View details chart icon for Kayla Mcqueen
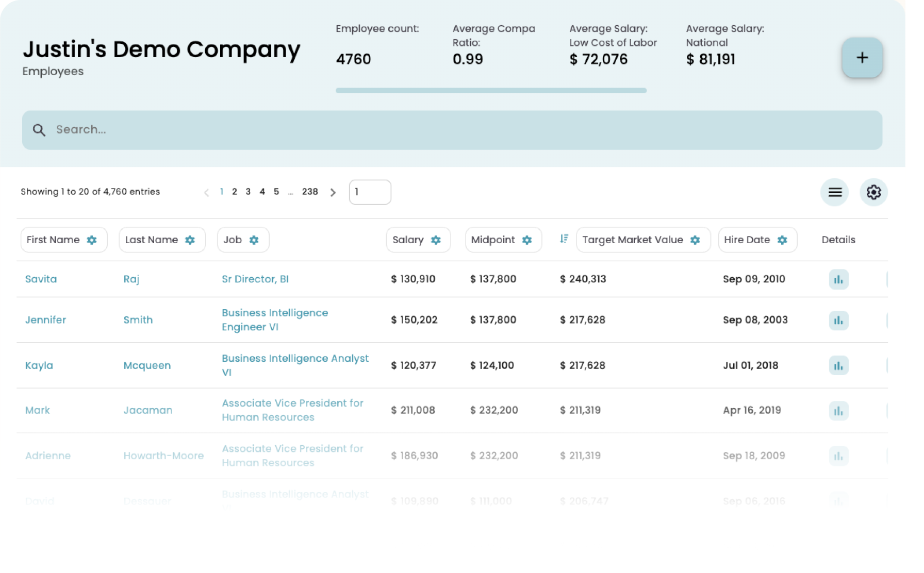Viewport: 924px width, 573px height. pos(838,365)
